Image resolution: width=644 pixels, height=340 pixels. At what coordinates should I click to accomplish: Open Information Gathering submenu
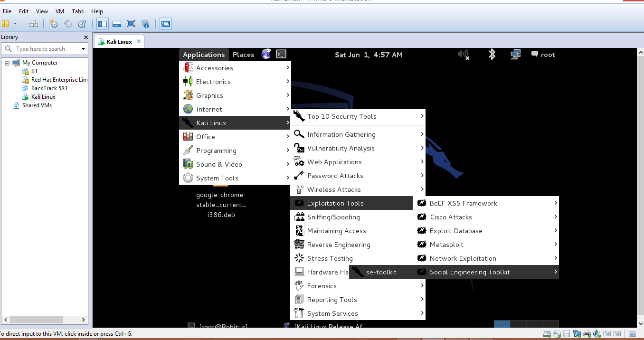pos(358,134)
